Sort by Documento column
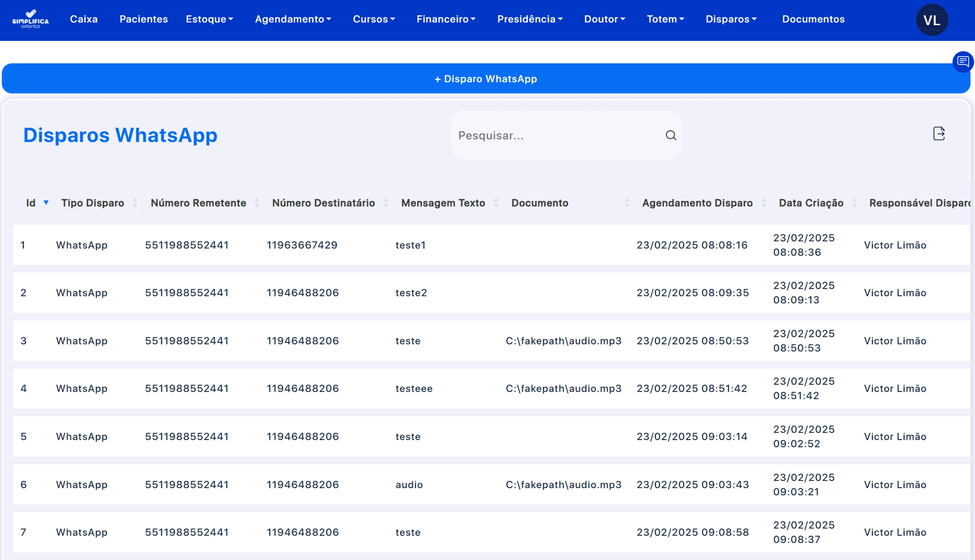975x560 pixels. click(x=627, y=203)
